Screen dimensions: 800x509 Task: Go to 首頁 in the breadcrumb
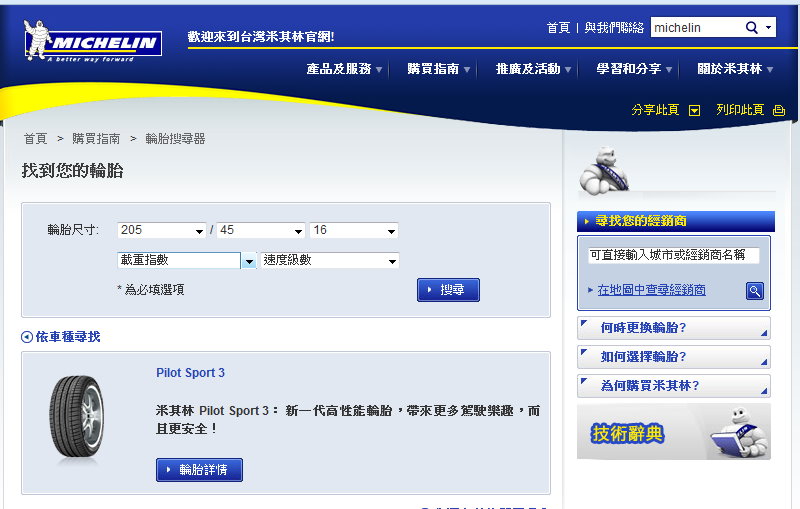coord(35,139)
